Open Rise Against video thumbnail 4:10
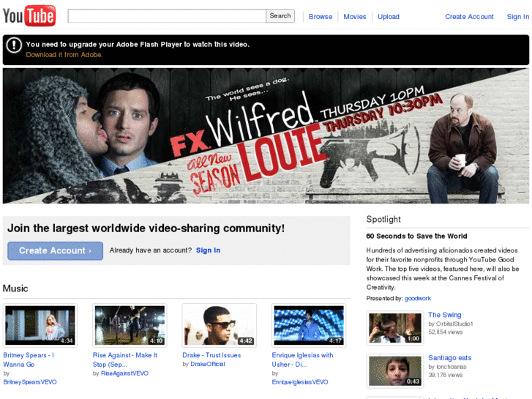Screen dimensions: 532x399 pyautogui.click(x=130, y=325)
